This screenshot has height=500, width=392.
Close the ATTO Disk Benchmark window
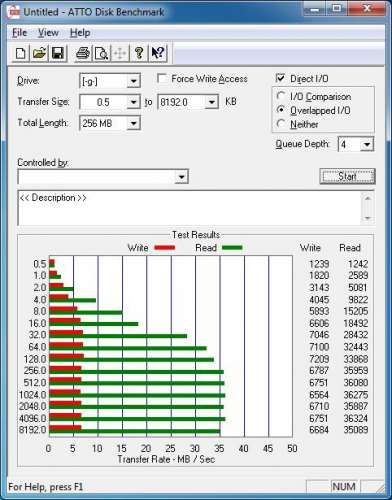point(366,9)
